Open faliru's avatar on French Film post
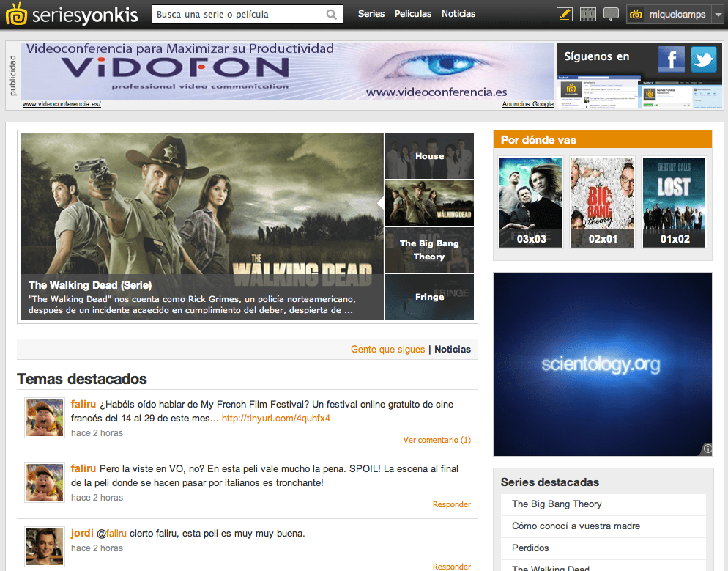The height and width of the screenshot is (571, 728). pyautogui.click(x=45, y=418)
